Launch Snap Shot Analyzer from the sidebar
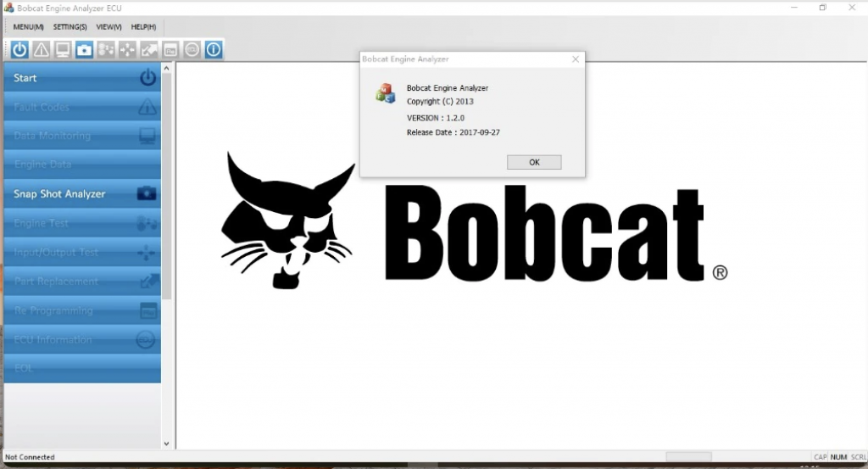The width and height of the screenshot is (868, 469). (82, 194)
